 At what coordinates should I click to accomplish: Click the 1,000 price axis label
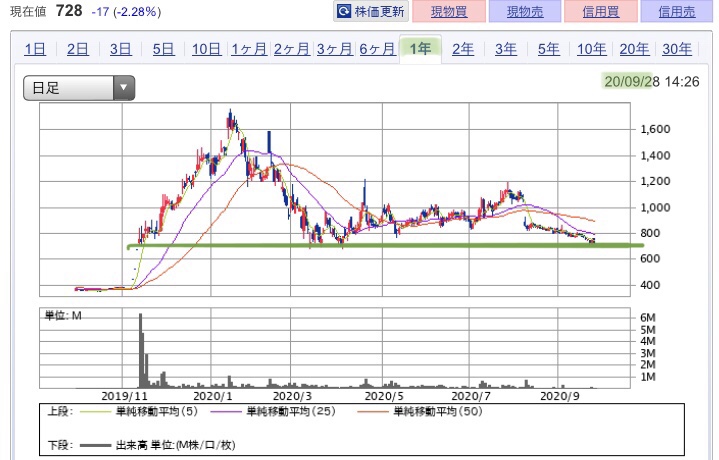655,207
